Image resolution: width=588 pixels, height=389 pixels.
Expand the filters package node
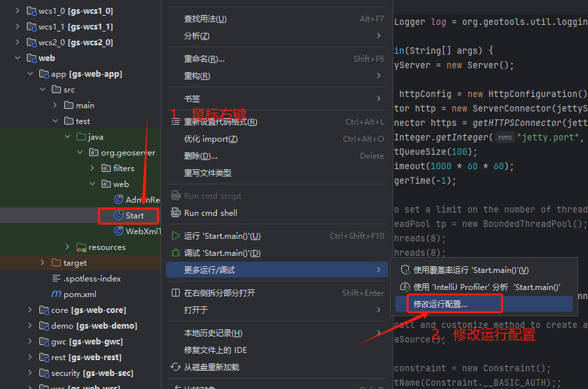(x=92, y=168)
